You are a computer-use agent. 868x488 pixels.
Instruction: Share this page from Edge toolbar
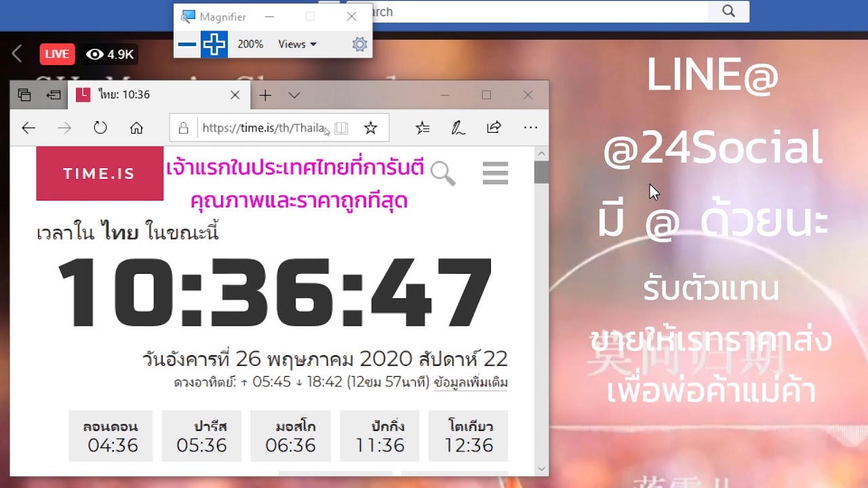[x=494, y=127]
